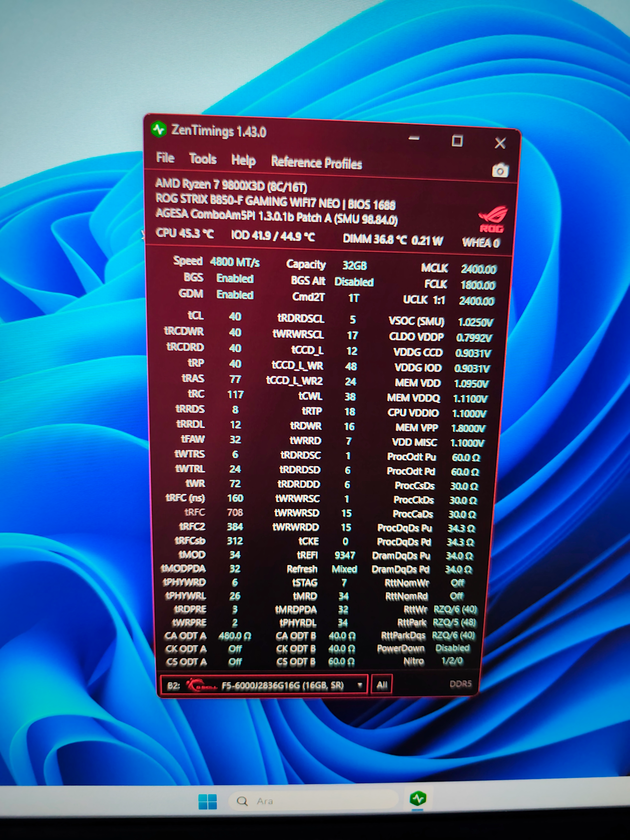The image size is (630, 840).
Task: Select the tCCD_L_WR value '48'
Action: coord(351,366)
